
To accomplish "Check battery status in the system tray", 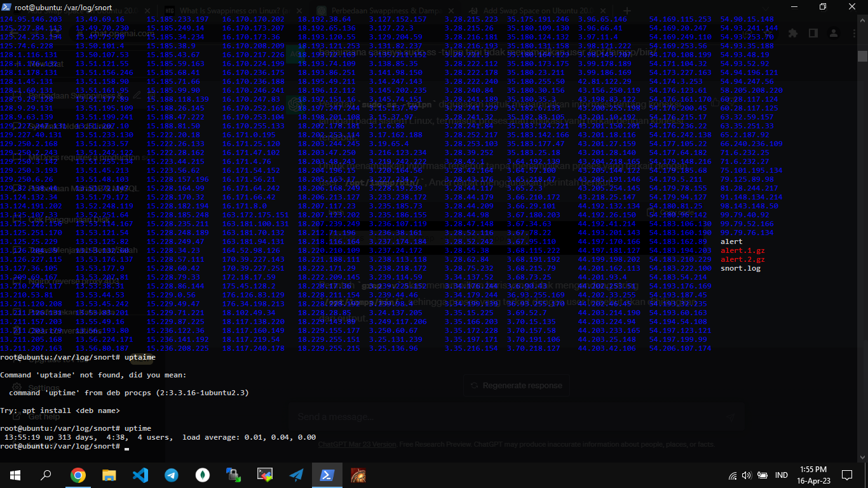I will 760,475.
